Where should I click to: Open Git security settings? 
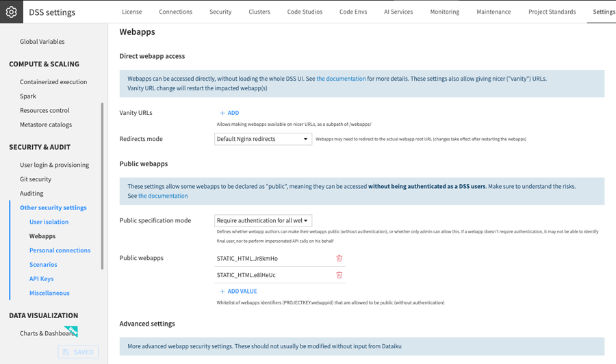point(36,179)
